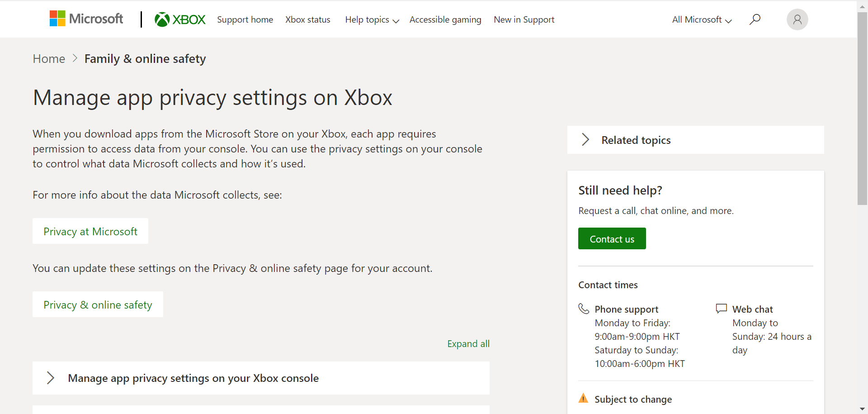Click the Manage app privacy settings on Xbox title

coord(212,97)
